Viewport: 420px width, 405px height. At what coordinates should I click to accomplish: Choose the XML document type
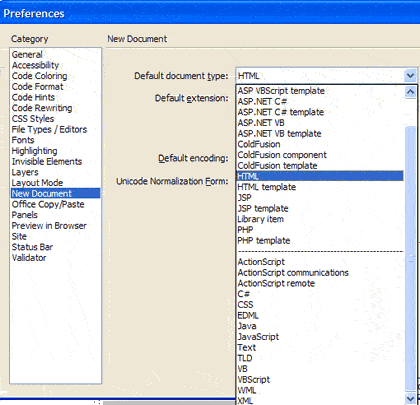pos(245,401)
